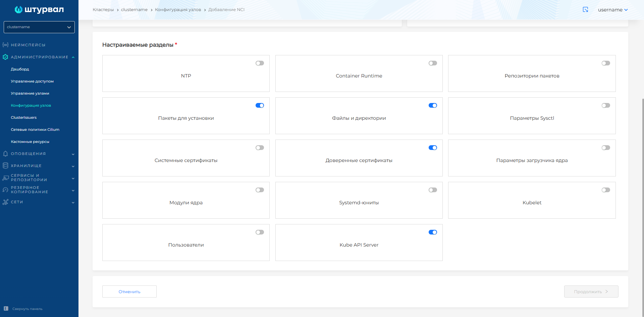Click the Штурвал logo icon
Screen dimensions: 644x317
pos(19,10)
